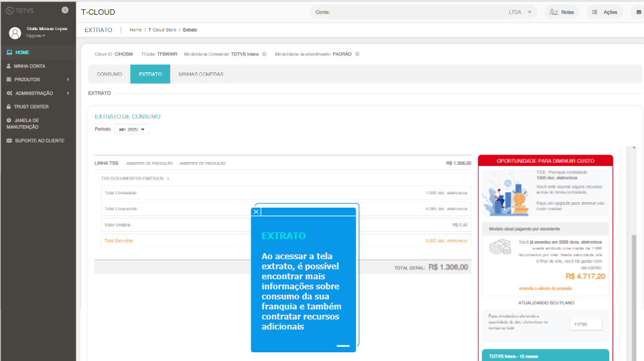Click info icon next to PADRÃO
This screenshot has width=644, height=361.
click(x=357, y=54)
